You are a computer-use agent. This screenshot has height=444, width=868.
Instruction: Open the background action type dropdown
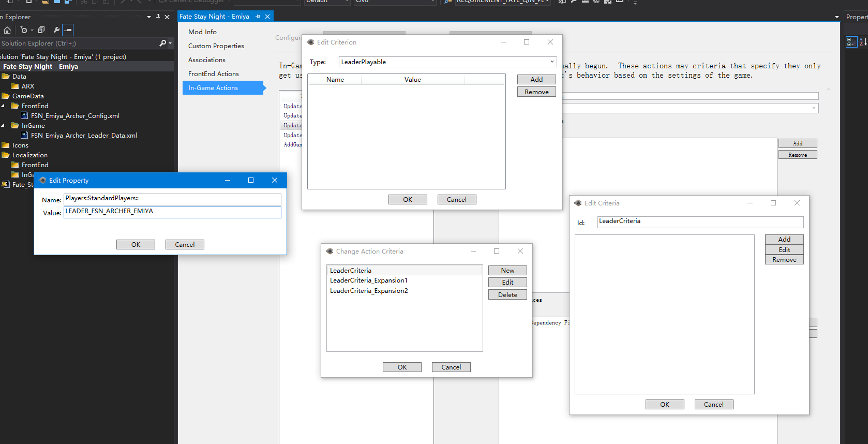pos(814,108)
